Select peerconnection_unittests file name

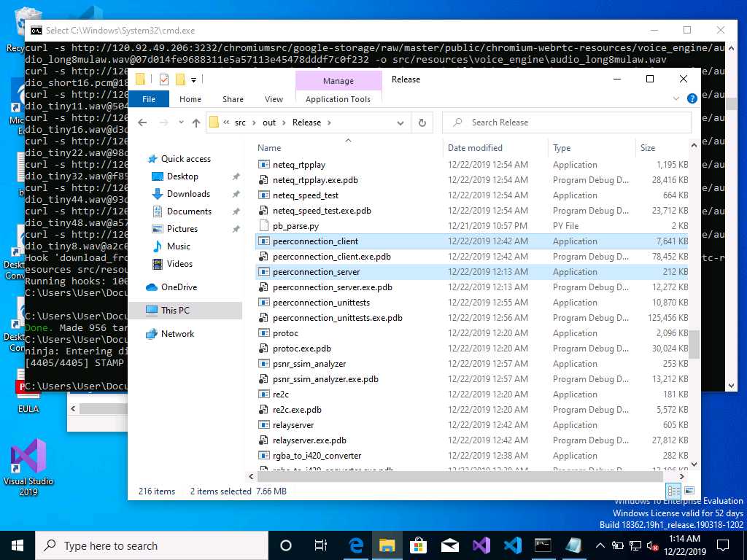click(x=321, y=303)
